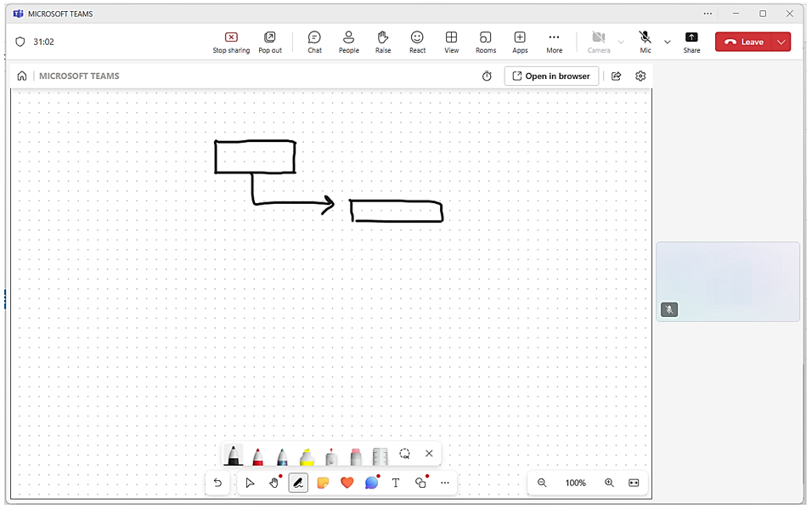Click Stop sharing
Screen dimensions: 812x509
click(231, 41)
